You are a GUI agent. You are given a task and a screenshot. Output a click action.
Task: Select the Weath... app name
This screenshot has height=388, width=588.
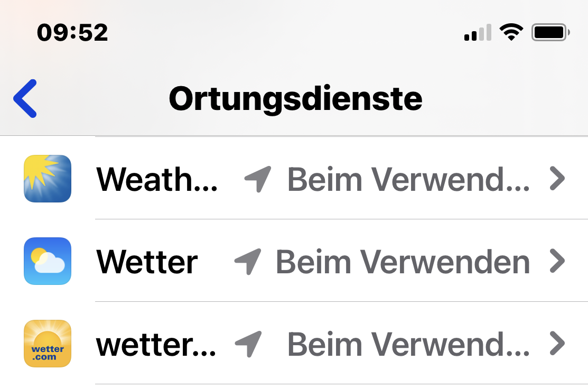[157, 179]
